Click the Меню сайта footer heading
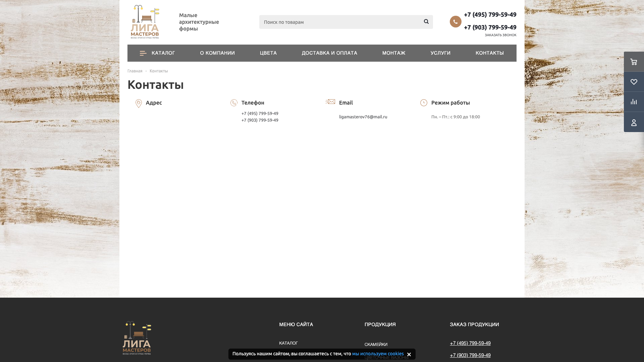Screen dimensions: 644x362 point(296,324)
